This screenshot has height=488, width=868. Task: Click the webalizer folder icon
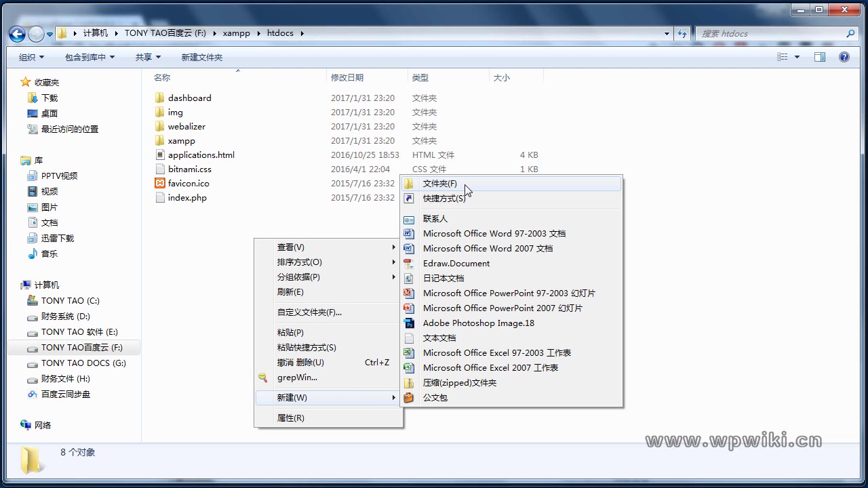(159, 126)
